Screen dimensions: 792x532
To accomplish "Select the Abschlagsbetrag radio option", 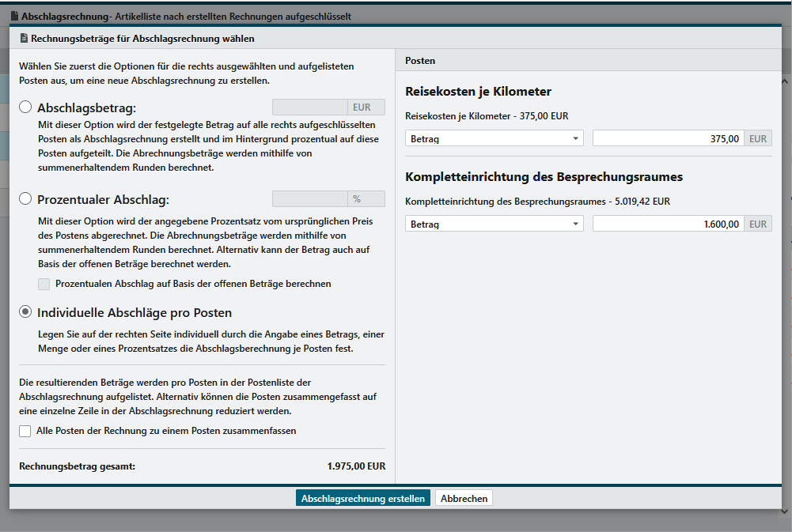I will (x=26, y=108).
